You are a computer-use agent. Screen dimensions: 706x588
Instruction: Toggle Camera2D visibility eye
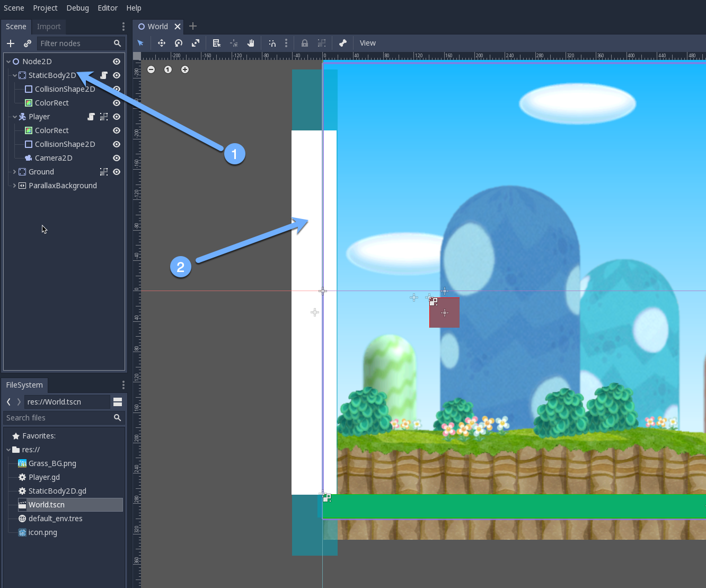click(117, 158)
